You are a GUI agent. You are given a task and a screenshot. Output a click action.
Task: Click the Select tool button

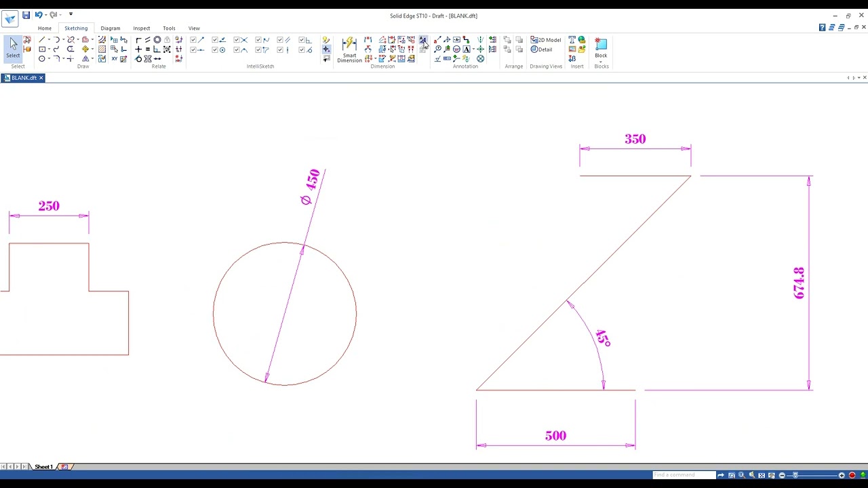coord(13,49)
